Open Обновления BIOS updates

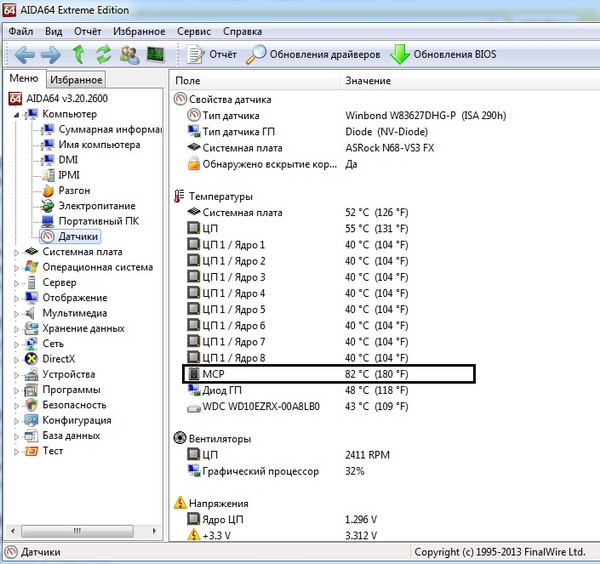pyautogui.click(x=443, y=54)
